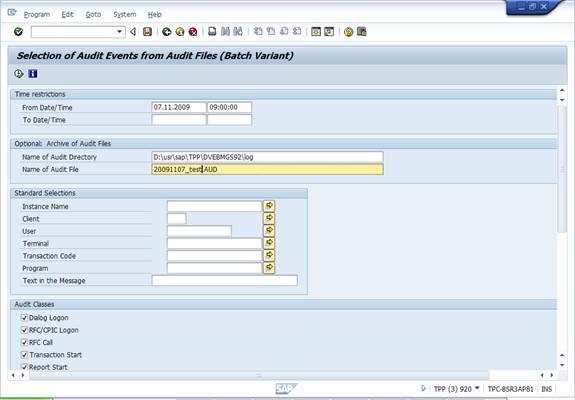This screenshot has height=400, width=575.
Task: Click the red Cancel icon
Action: pyautogui.click(x=193, y=32)
